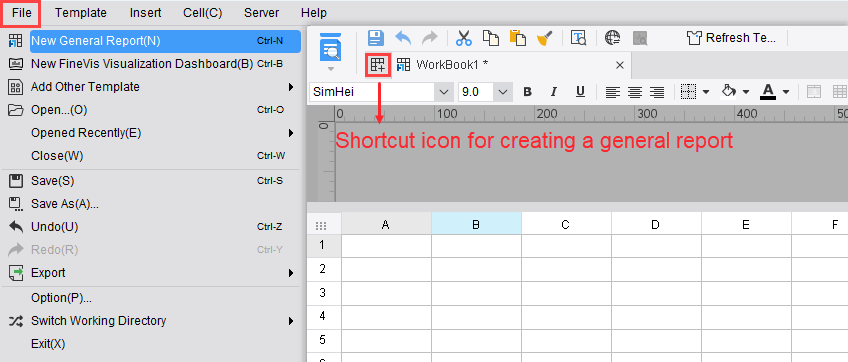Expand the Export submenu

click(x=151, y=273)
